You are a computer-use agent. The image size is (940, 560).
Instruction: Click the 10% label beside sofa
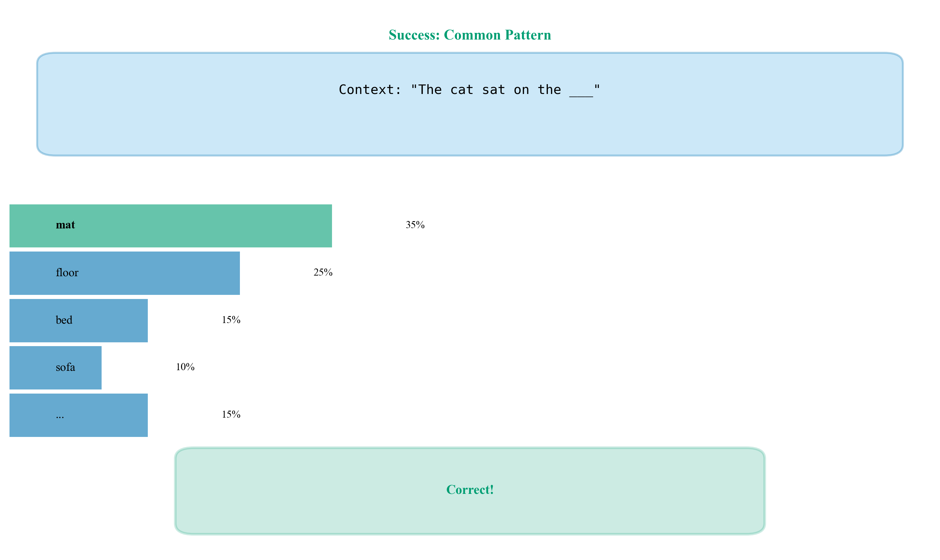pos(185,367)
